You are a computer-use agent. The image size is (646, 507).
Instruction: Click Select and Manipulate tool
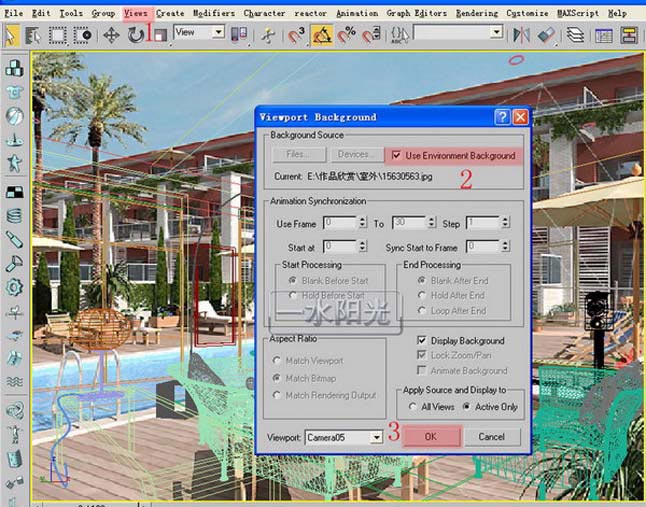269,35
